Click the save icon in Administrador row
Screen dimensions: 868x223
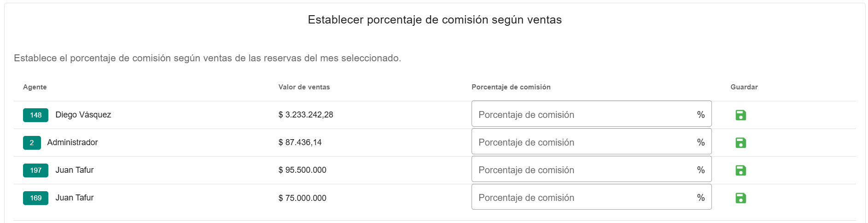click(x=740, y=143)
